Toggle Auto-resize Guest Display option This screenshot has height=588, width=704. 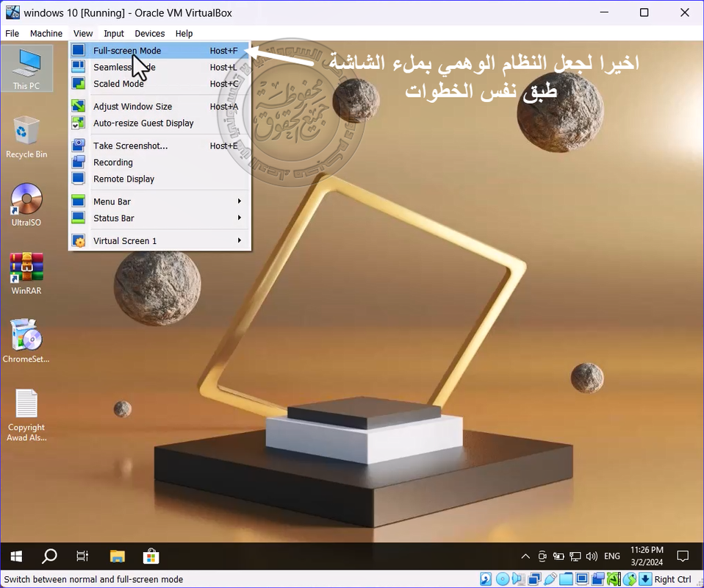click(143, 123)
